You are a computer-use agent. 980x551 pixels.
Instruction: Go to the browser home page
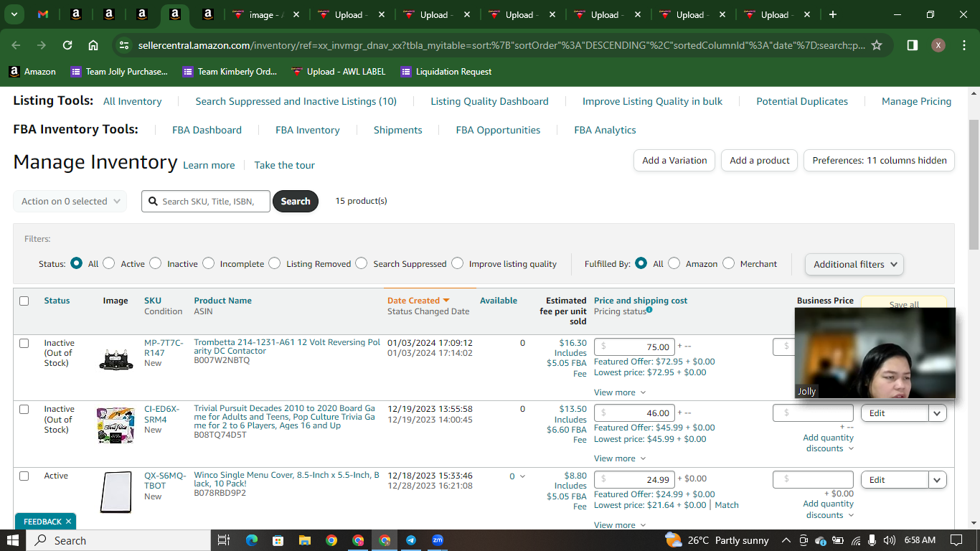[93, 45]
